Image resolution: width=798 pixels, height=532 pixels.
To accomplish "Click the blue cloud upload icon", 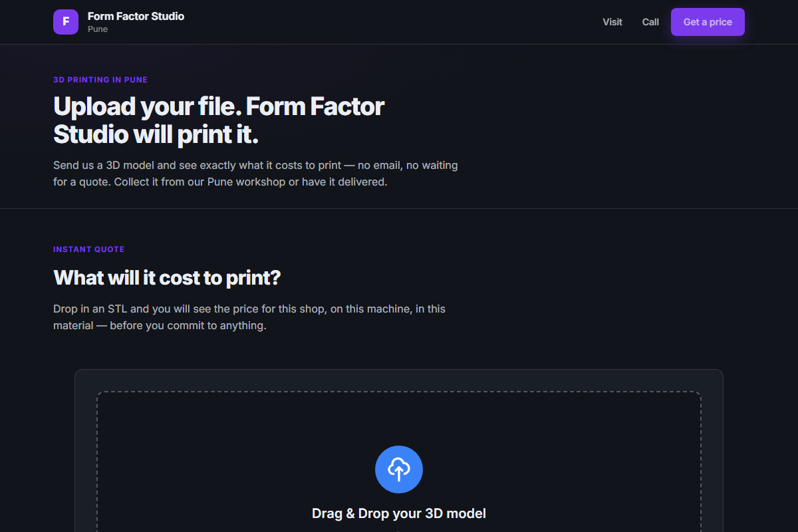I will point(399,469).
